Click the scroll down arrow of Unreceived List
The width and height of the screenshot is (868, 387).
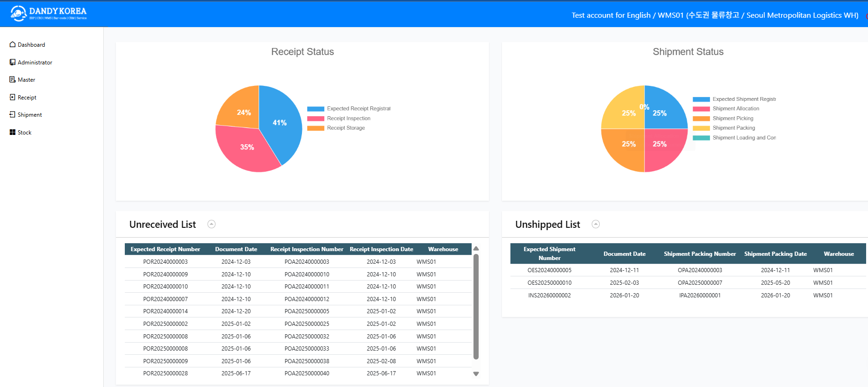pyautogui.click(x=476, y=374)
